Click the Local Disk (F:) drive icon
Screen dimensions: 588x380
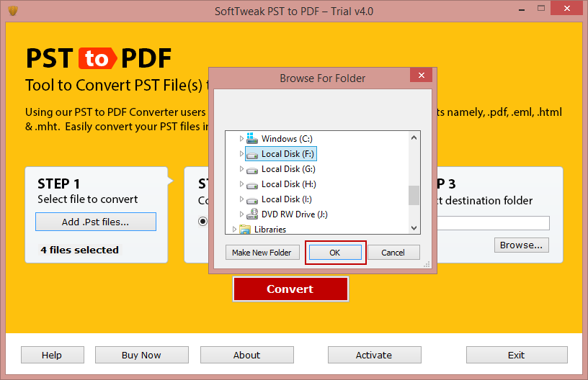(251, 154)
